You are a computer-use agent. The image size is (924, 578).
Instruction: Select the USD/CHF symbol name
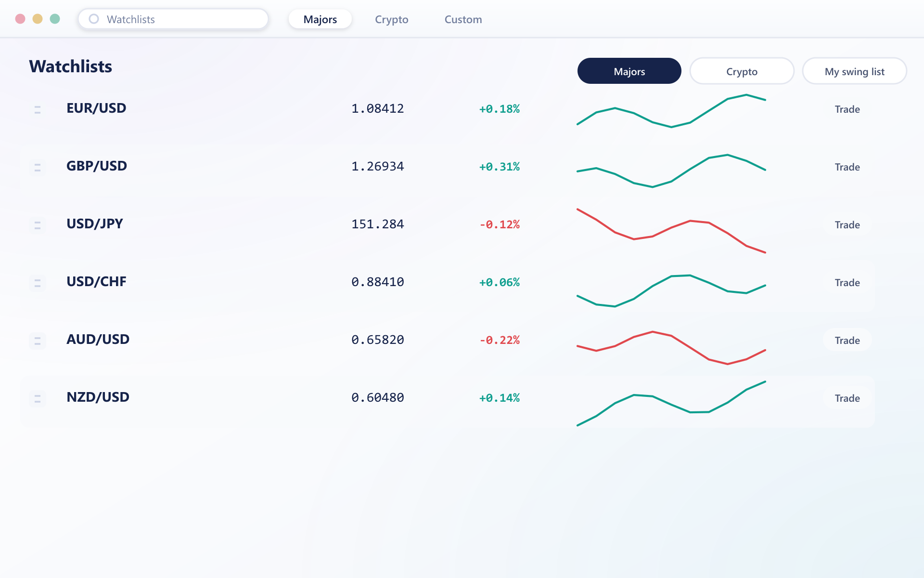96,282
